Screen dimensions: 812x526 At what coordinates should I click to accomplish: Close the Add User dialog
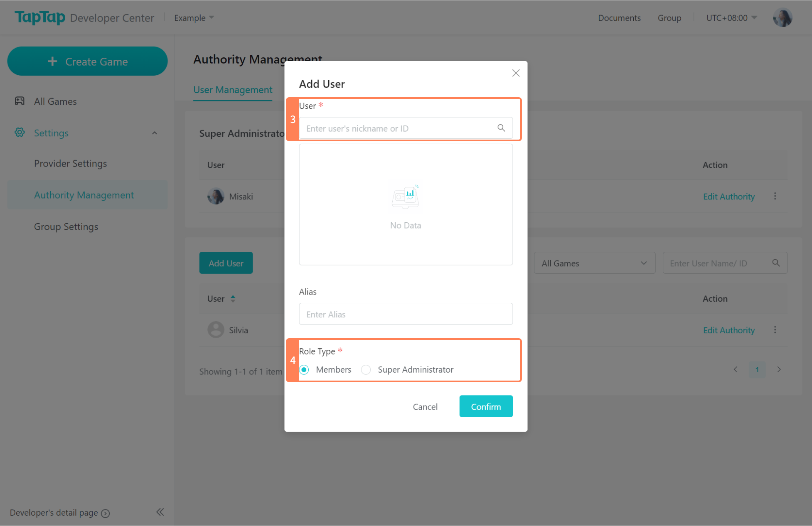tap(516, 73)
